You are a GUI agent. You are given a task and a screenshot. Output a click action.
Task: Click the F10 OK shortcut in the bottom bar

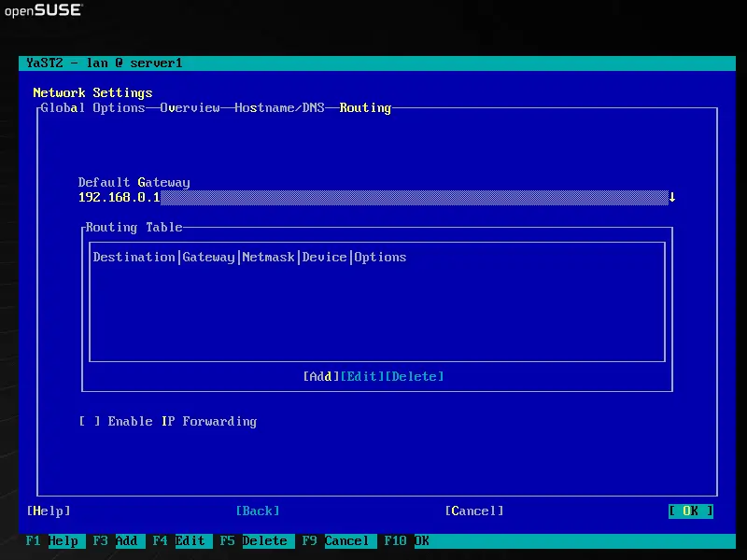coord(407,541)
